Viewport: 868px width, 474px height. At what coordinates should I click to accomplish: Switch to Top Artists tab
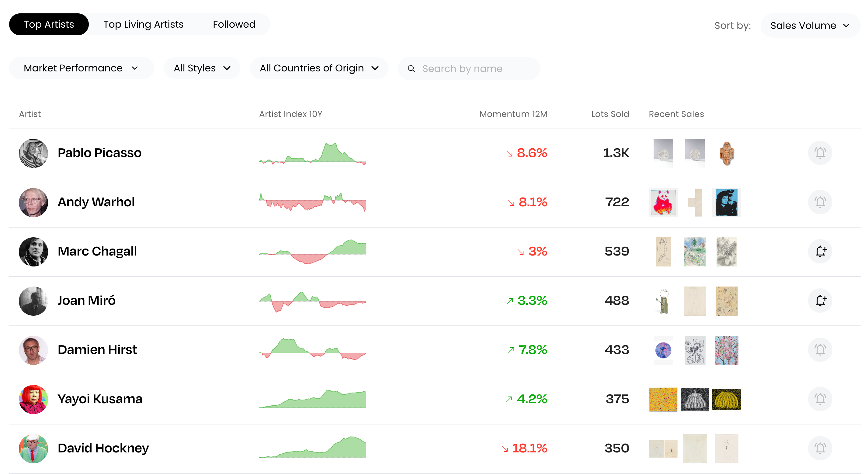coord(49,24)
